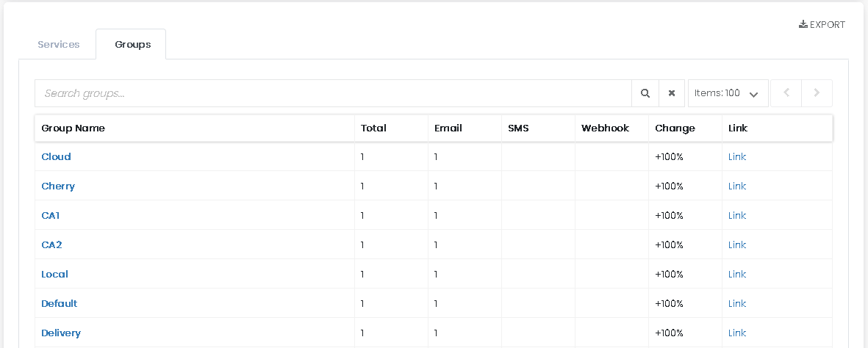Open the Items: 100 dropdown
The image size is (868, 348).
[x=728, y=93]
